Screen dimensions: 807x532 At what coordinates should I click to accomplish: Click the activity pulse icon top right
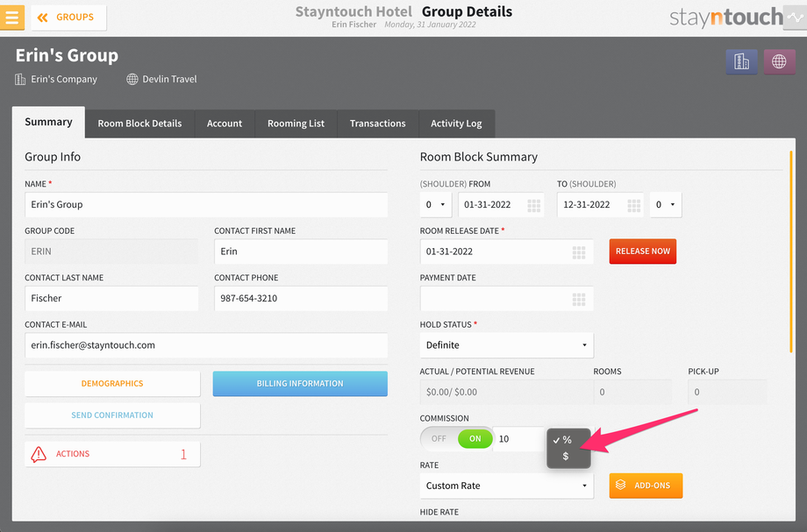click(796, 18)
